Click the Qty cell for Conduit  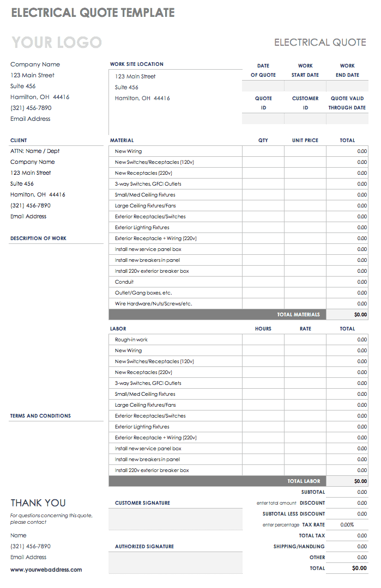263,282
